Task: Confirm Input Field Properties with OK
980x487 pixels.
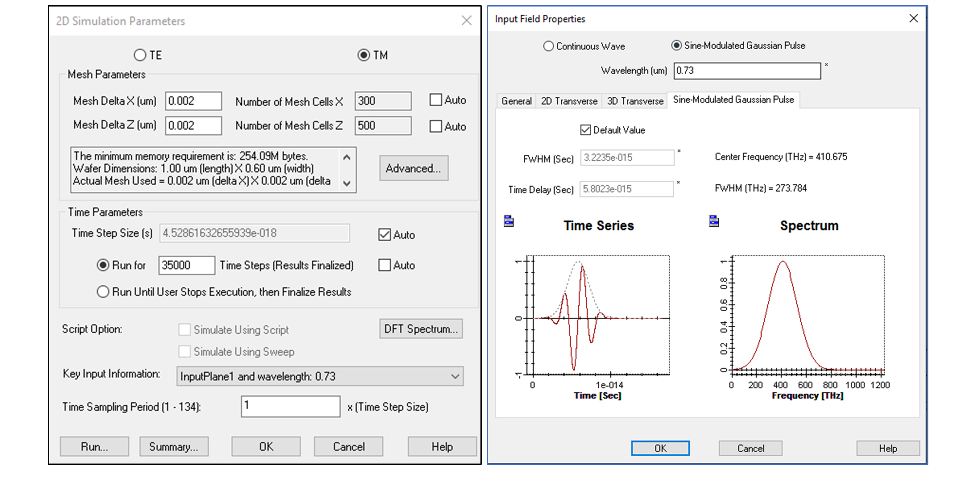Action: [660, 448]
